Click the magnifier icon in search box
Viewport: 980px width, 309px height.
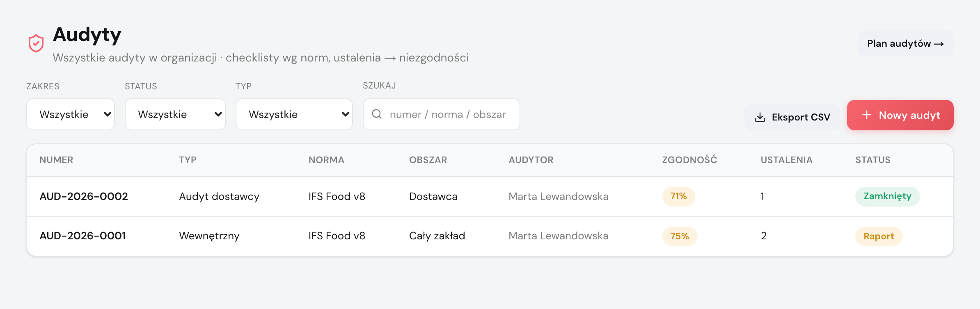[x=377, y=114]
